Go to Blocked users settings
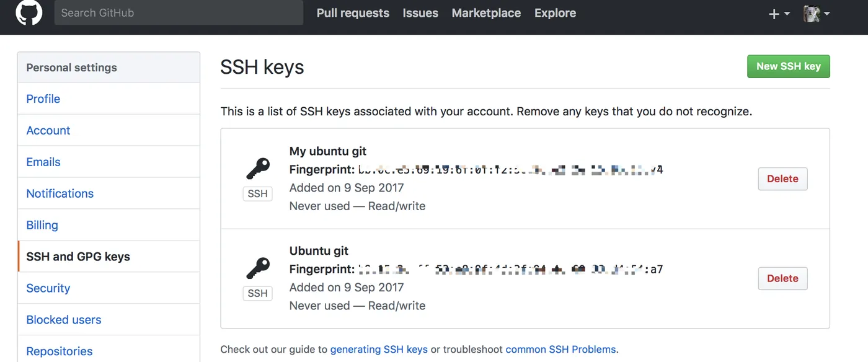This screenshot has height=362, width=868. [x=108, y=320]
